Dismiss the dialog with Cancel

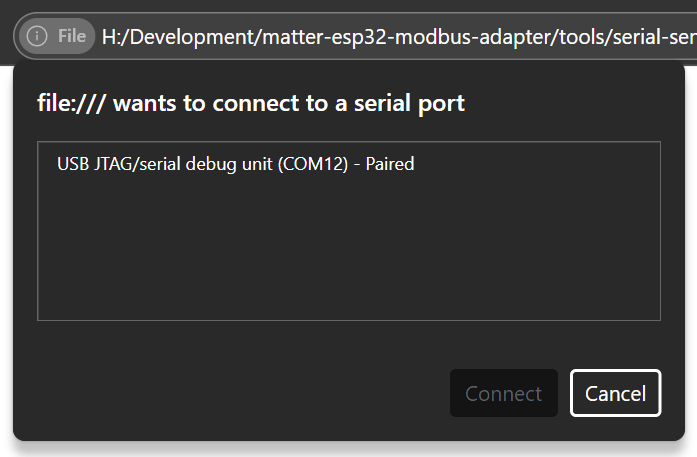(615, 393)
